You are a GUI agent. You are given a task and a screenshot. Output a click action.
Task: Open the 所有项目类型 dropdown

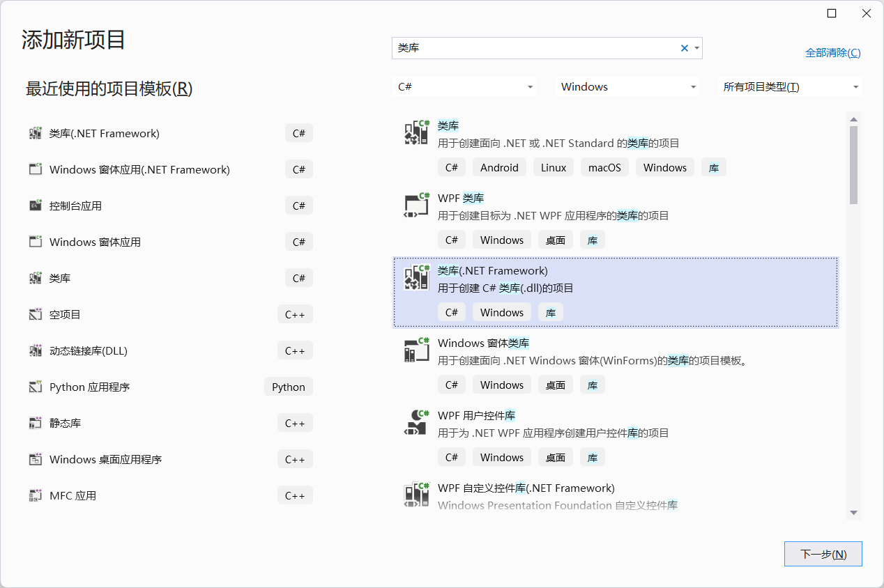788,86
